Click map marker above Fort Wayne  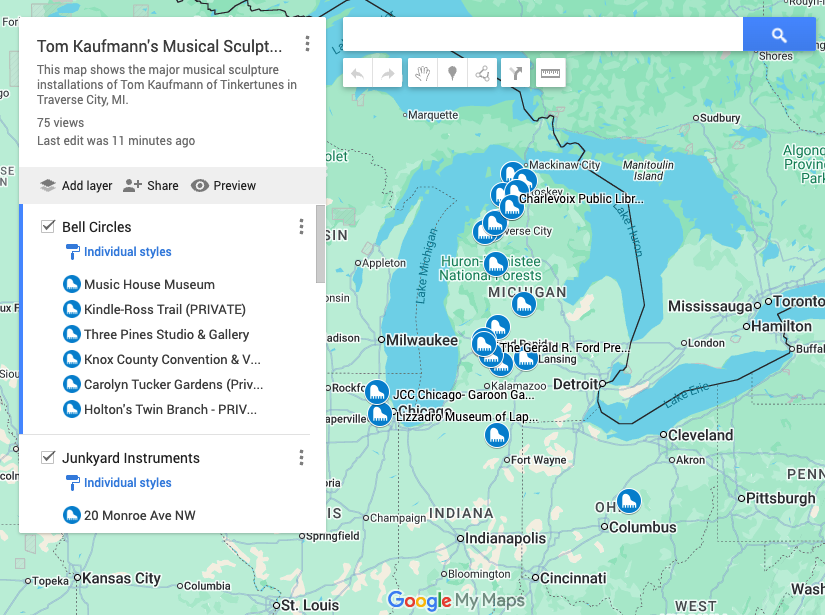pyautogui.click(x=497, y=436)
